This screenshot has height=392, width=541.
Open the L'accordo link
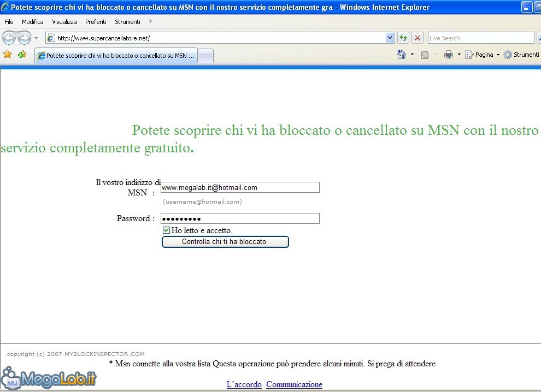[244, 384]
